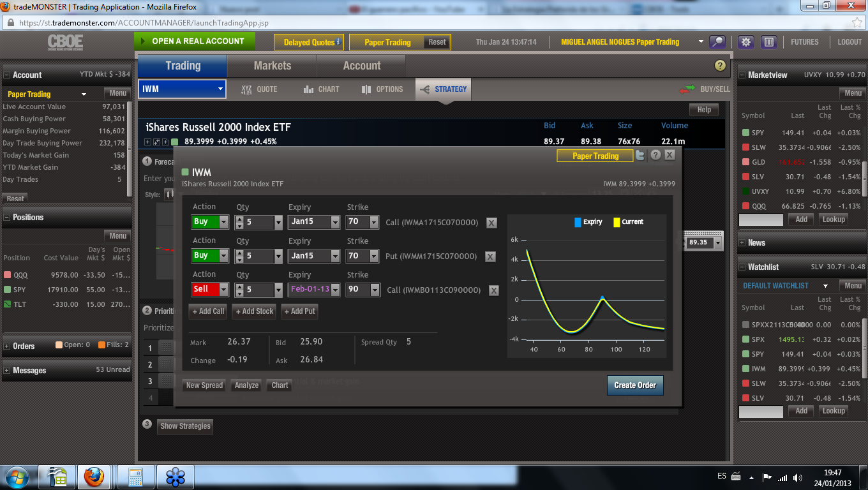Click the Windows Start button
Viewport: 868px width, 490px height.
pyautogui.click(x=16, y=477)
